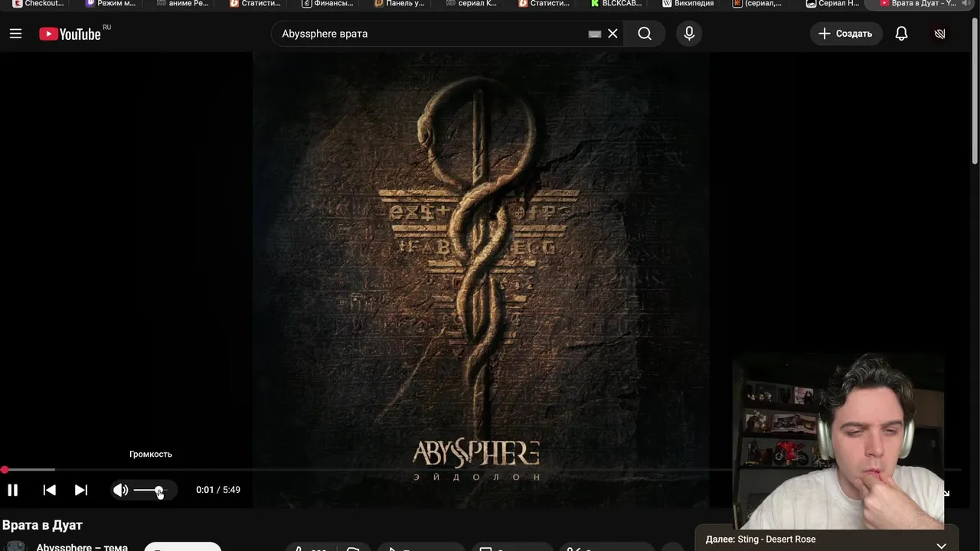Switch to the Википедия tab

pos(688,4)
